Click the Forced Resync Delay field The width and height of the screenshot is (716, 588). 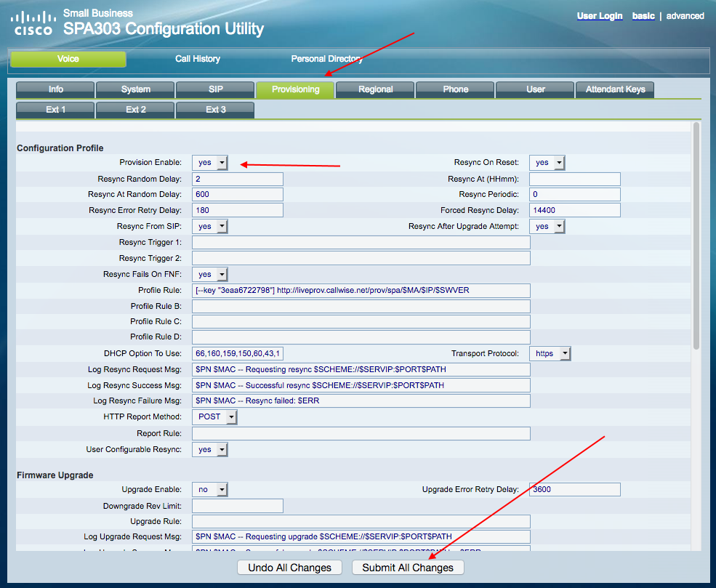pyautogui.click(x=574, y=211)
